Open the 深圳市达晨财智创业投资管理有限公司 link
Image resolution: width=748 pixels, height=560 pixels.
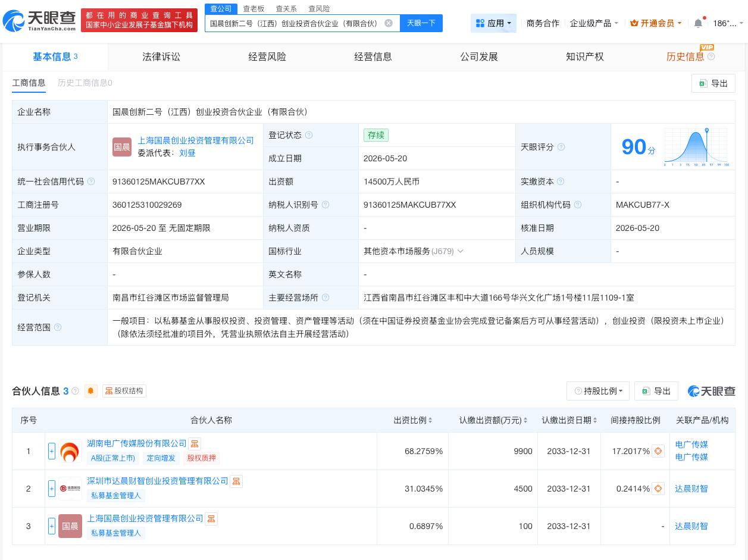(158, 481)
